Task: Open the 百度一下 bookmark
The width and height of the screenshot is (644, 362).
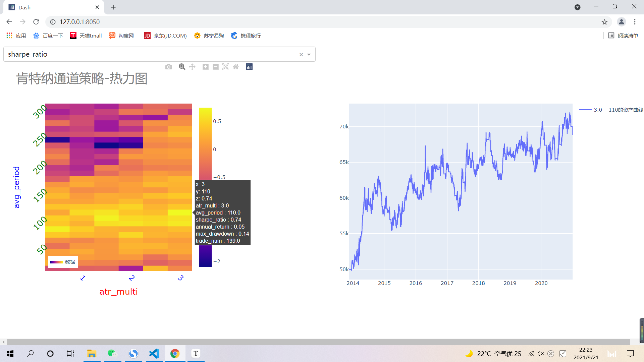Action: [x=48, y=36]
